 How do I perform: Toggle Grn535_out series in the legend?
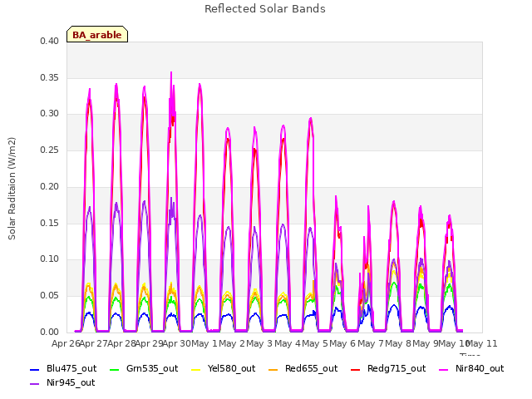[144, 368]
